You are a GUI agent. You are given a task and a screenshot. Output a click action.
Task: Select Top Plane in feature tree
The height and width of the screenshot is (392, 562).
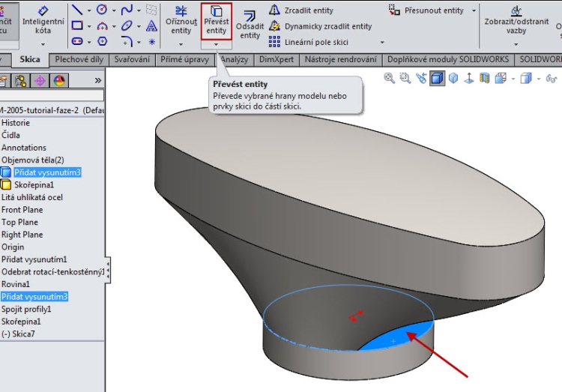point(19,222)
